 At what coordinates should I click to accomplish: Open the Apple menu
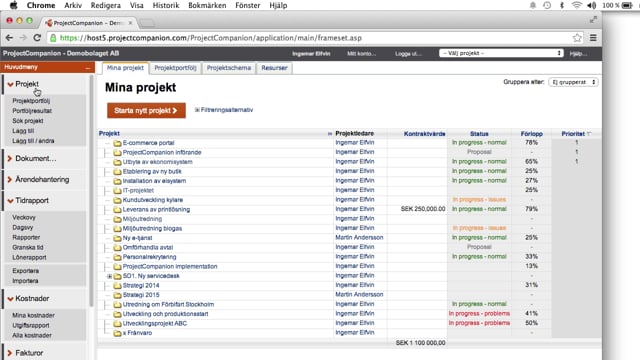13,5
